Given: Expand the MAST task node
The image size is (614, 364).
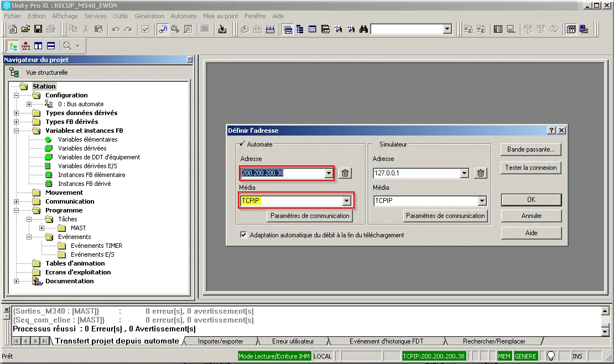Looking at the screenshot, I should [41, 228].
